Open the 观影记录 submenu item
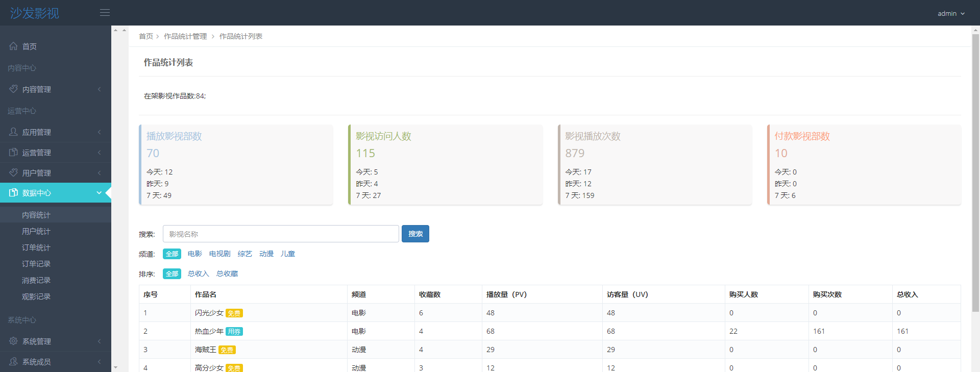Viewport: 980px width, 372px height. pos(56,296)
